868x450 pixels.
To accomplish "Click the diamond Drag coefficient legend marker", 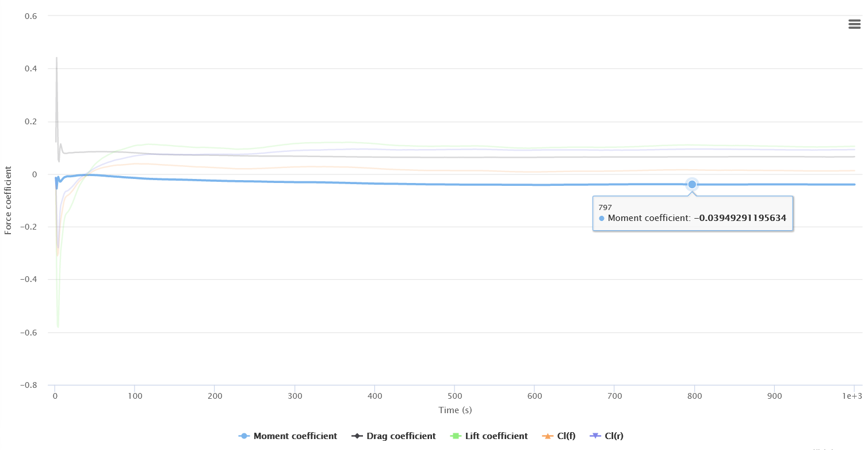I will (357, 436).
